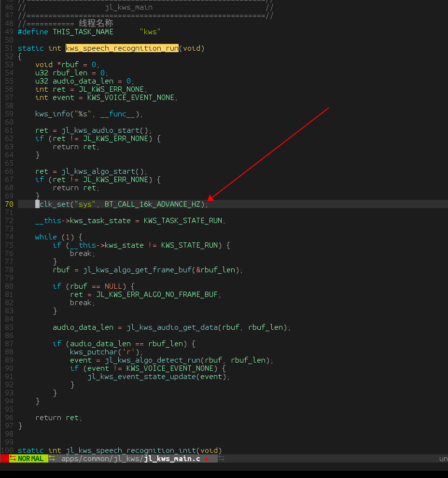Click the NORMAL mode indicator in the status line
This screenshot has height=478, width=448.
[x=31, y=459]
